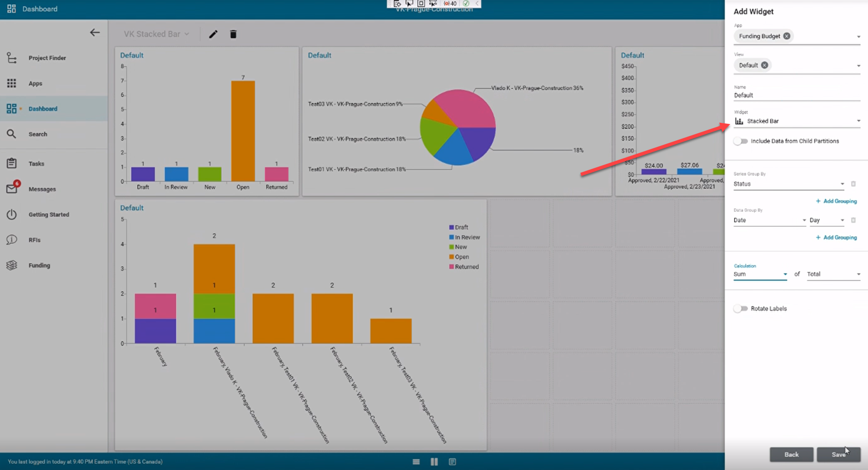The height and width of the screenshot is (470, 868).
Task: Remove the Funding Budget app chip
Action: point(787,36)
